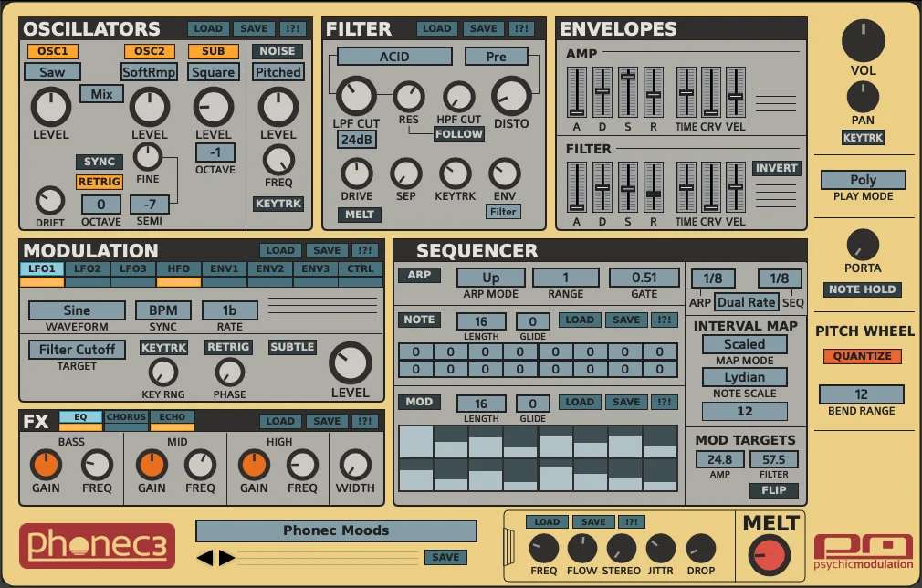
Task: Enable the NOISE oscillator
Action: point(278,51)
